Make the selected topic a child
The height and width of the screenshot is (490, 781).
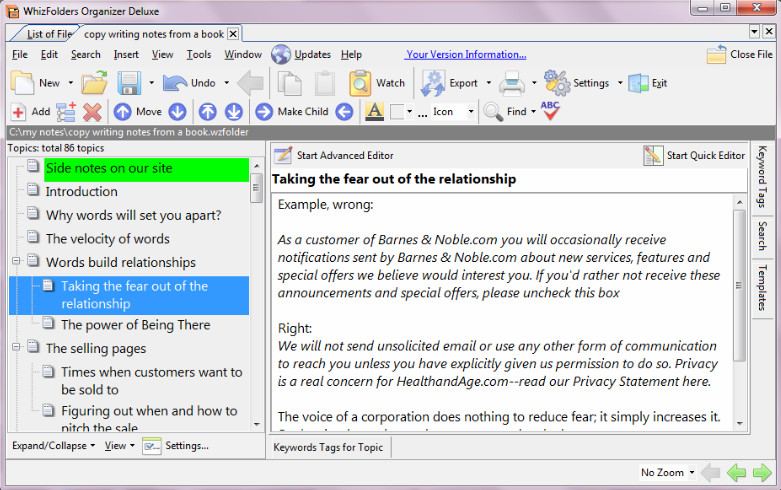(292, 112)
